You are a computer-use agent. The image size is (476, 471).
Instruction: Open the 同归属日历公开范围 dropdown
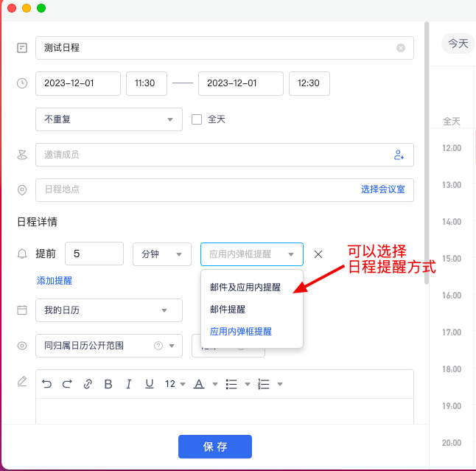point(109,346)
